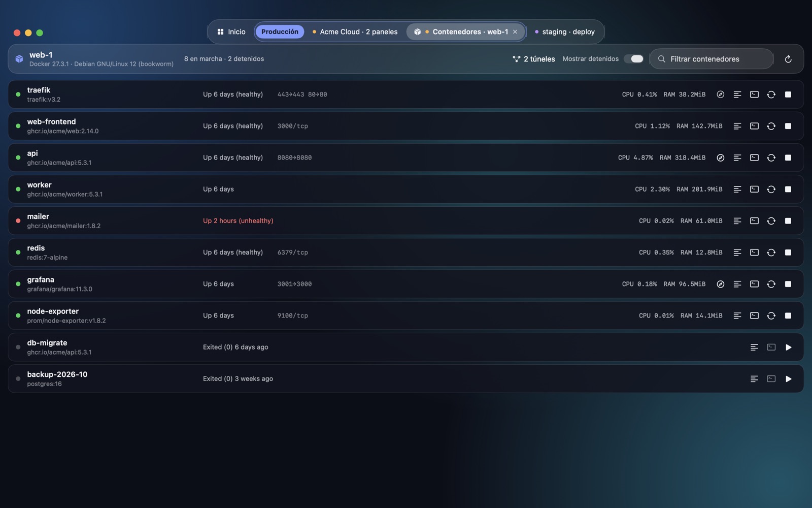Restart the api container
Screen dimensions: 812x508
(x=771, y=157)
